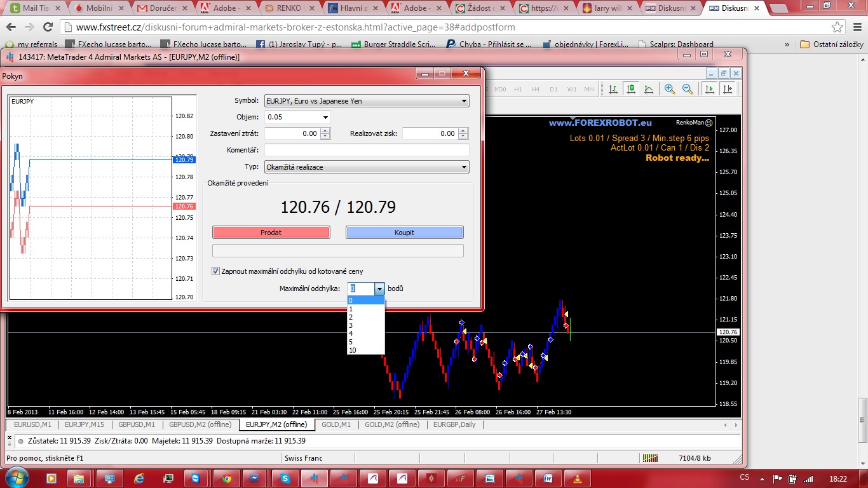Screen dimensions: 868x488
Task: Open Google Chrome from taskbar
Action: 227,478
